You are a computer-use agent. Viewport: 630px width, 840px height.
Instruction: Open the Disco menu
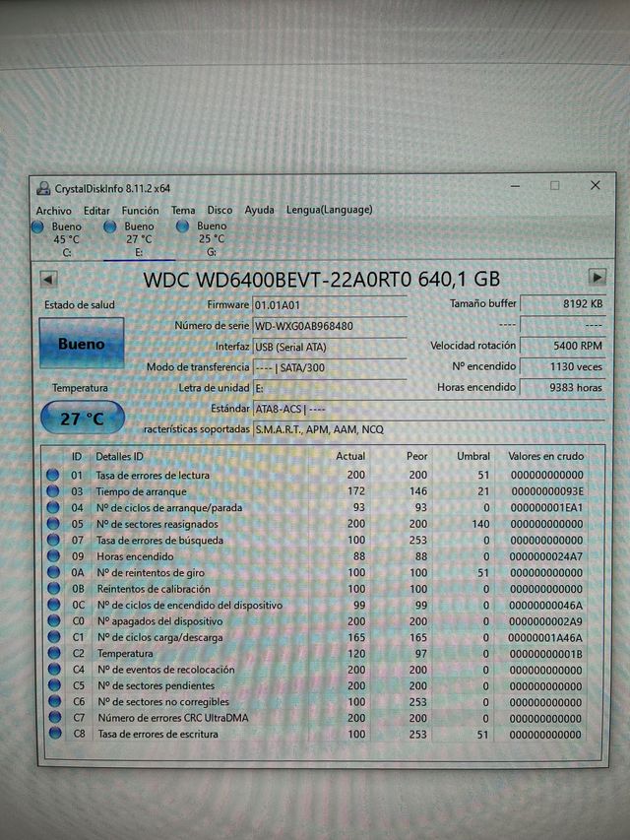coord(220,210)
